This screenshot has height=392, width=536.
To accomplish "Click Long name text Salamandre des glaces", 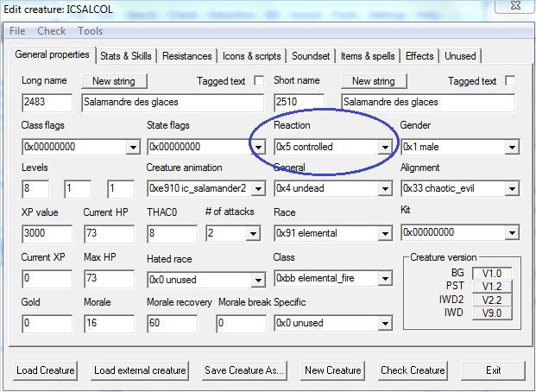I will coord(173,102).
